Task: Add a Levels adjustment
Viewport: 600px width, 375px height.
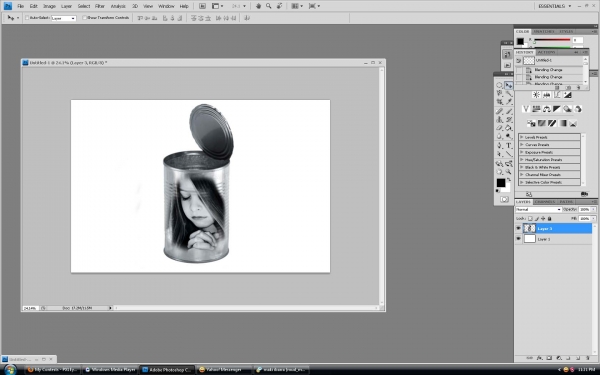Action: [x=546, y=95]
